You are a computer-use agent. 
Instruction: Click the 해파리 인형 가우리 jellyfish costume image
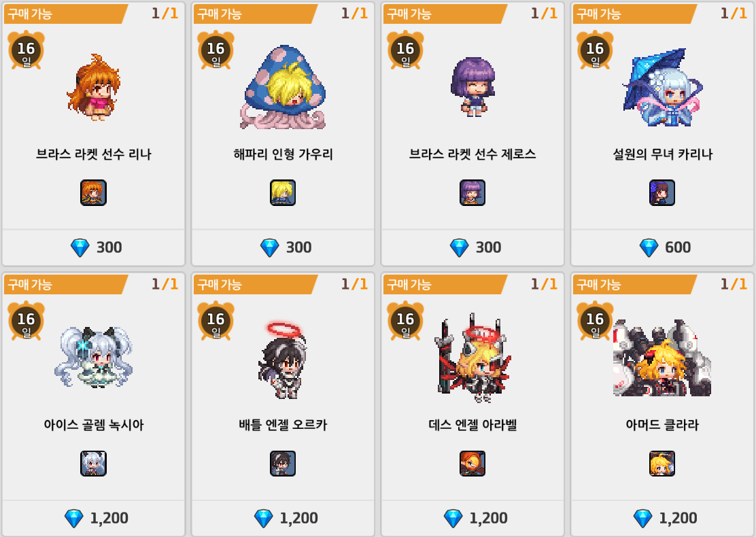(x=283, y=87)
